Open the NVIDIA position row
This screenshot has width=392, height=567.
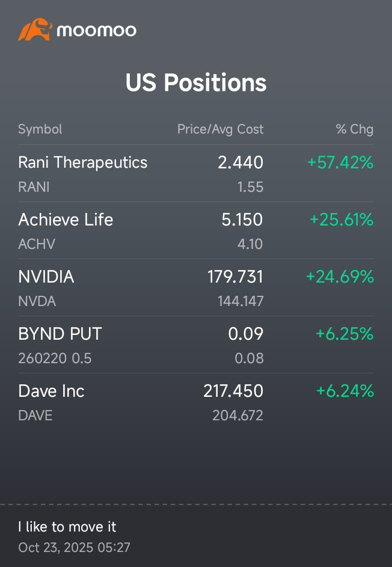pos(196,287)
